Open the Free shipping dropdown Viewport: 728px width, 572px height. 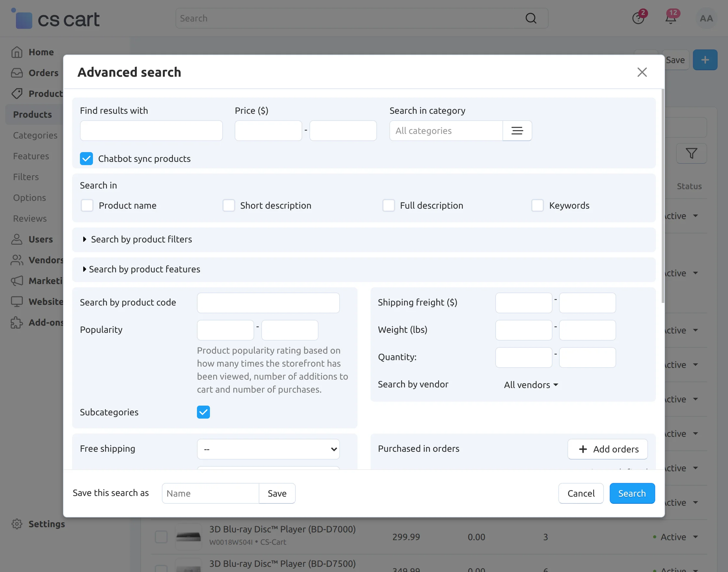click(268, 449)
